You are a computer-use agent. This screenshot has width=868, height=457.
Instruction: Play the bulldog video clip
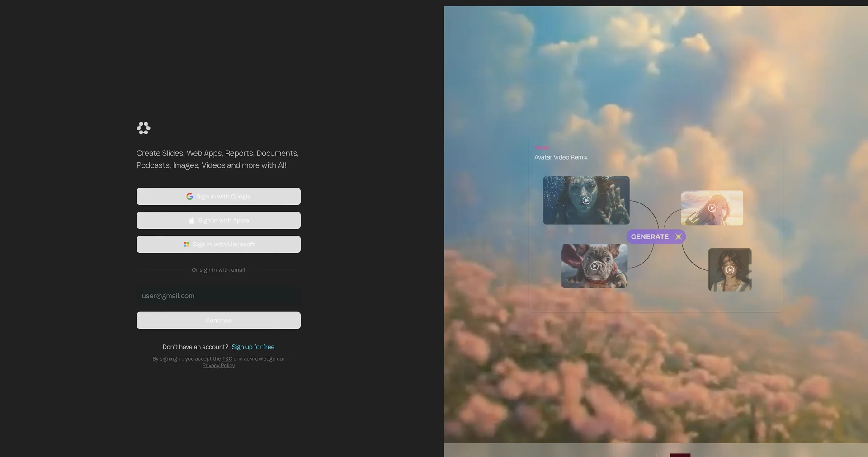594,266
